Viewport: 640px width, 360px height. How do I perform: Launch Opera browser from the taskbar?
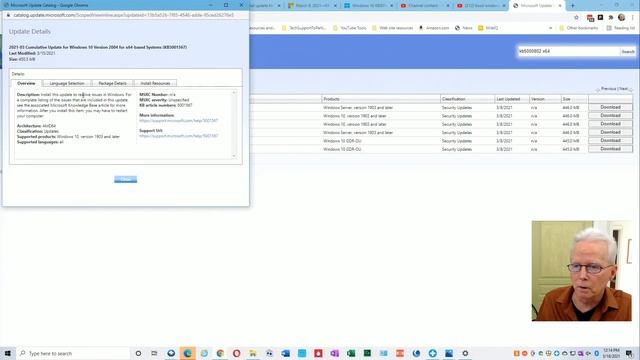[x=236, y=353]
